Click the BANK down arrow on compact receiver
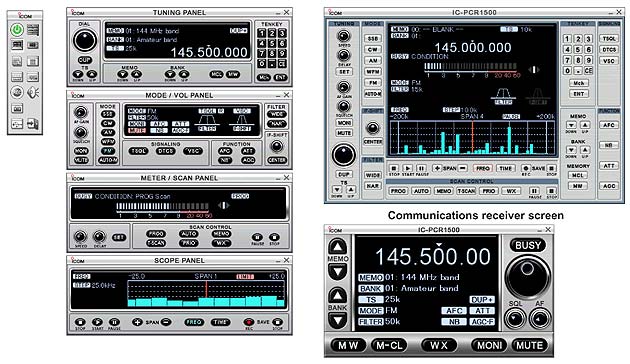Screen dimensions: 630x364 pos(338,320)
